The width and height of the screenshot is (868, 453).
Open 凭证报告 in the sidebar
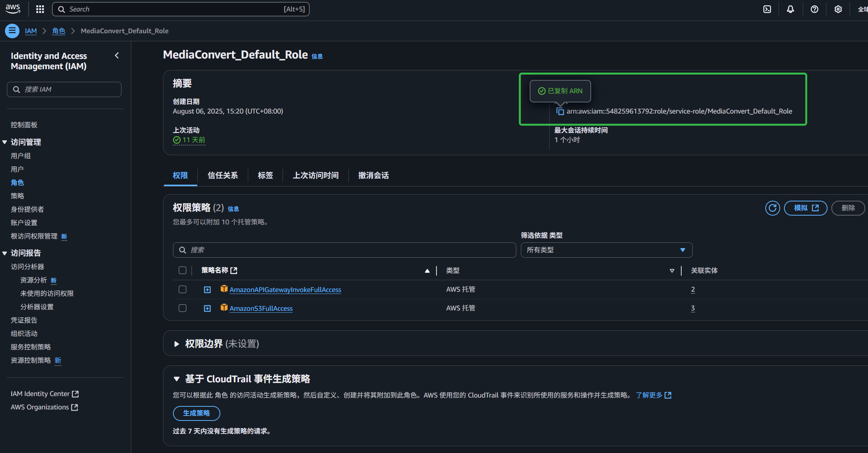24,320
